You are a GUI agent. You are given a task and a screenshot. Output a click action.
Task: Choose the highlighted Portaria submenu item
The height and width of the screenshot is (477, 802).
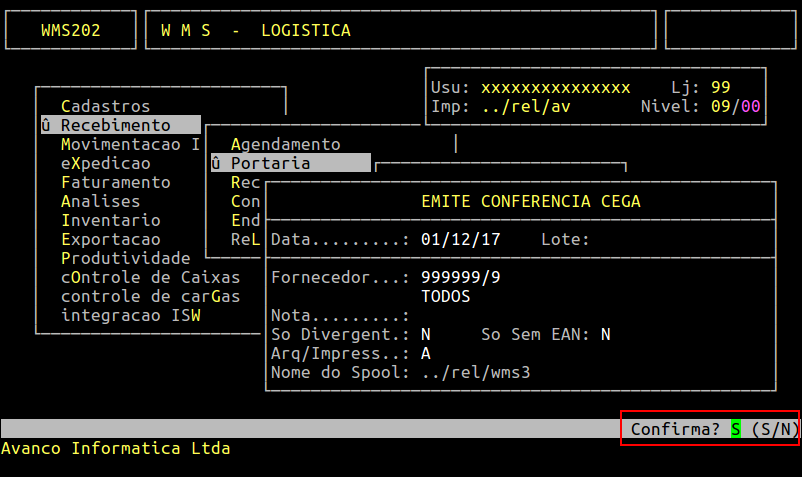270,163
